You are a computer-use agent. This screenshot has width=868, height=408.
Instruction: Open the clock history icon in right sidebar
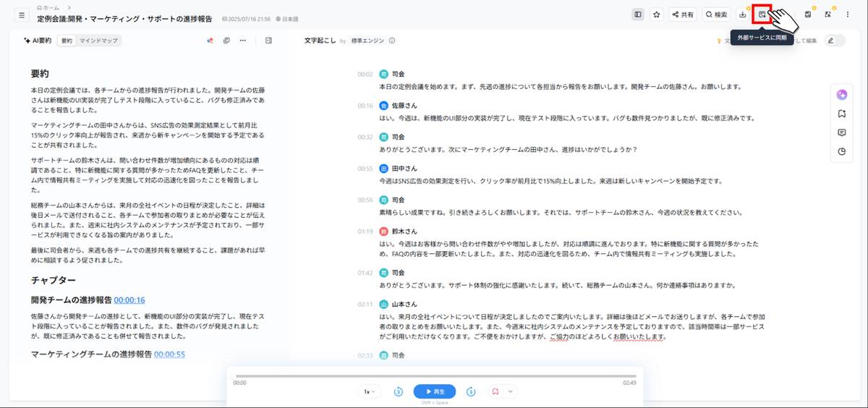(842, 152)
